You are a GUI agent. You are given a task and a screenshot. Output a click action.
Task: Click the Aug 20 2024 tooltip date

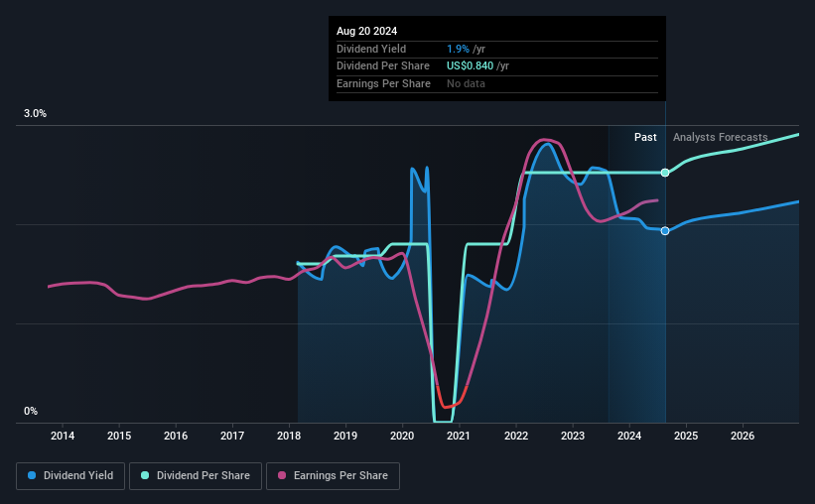[366, 31]
